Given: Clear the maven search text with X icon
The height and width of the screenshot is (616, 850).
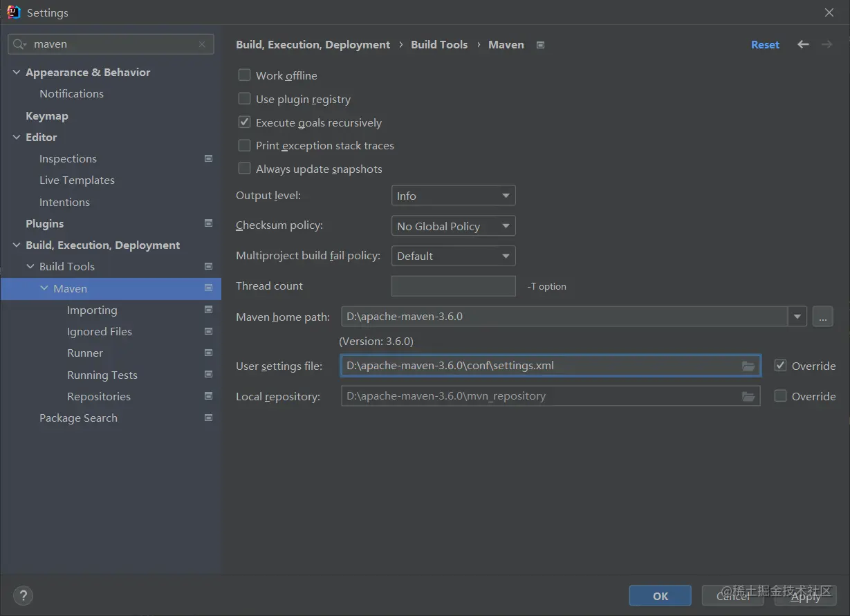Looking at the screenshot, I should (202, 44).
